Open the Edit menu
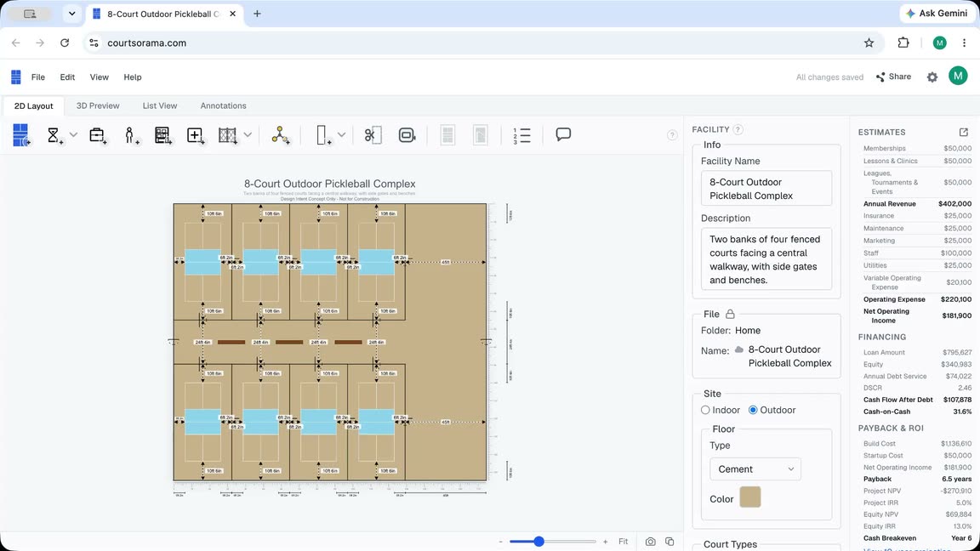 pyautogui.click(x=67, y=77)
